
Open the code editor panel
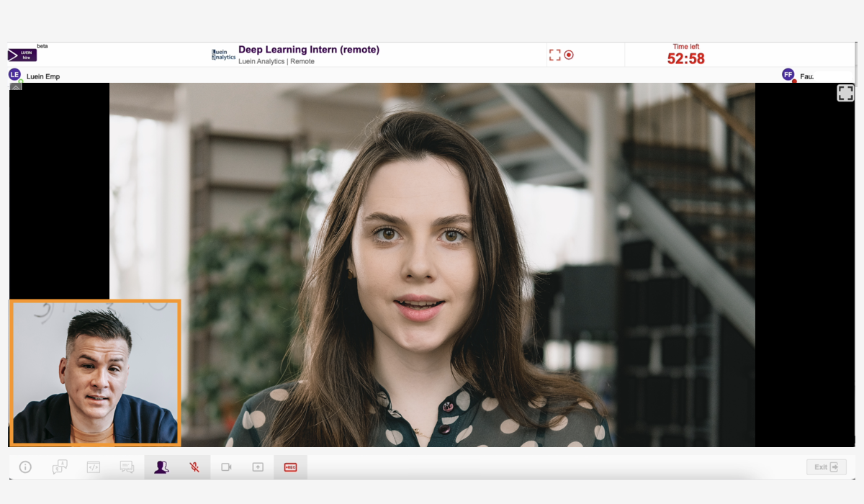point(93,467)
